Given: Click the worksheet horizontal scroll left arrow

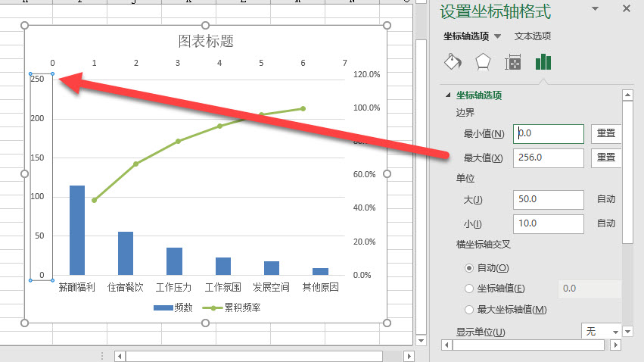Looking at the screenshot, I should click(x=120, y=356).
